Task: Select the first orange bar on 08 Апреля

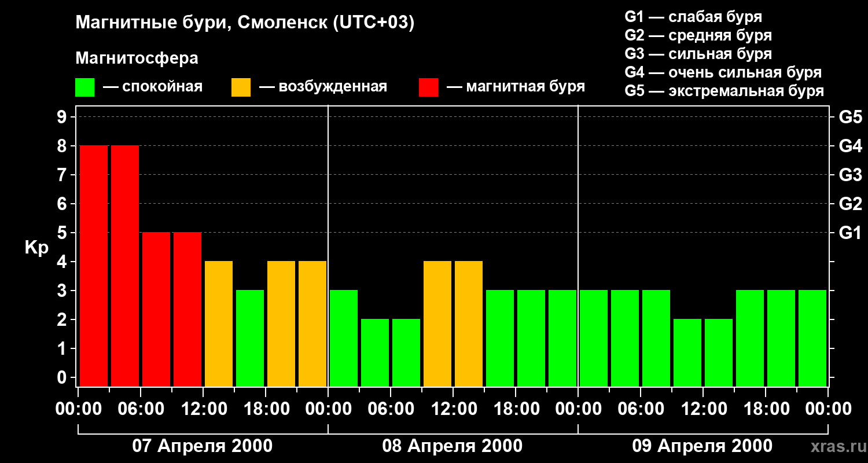Action: [x=437, y=324]
